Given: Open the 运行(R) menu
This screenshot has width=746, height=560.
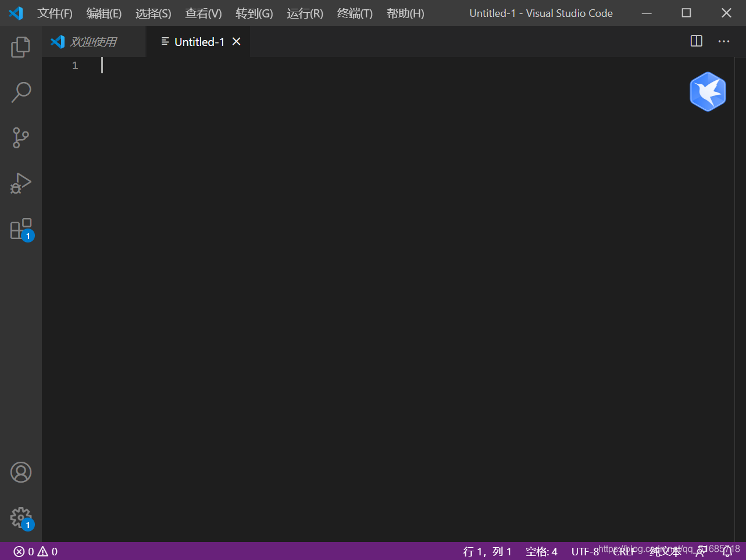Looking at the screenshot, I should tap(305, 13).
